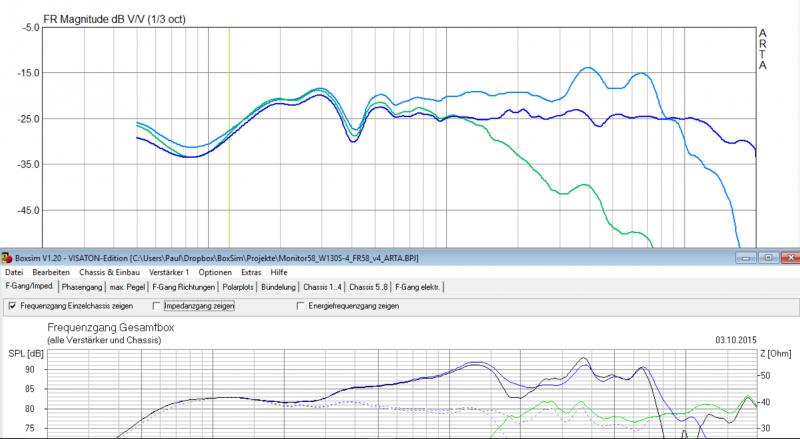Open the Chassis & Einbau menu
Viewport: 800px width, 439px height.
coord(109,273)
